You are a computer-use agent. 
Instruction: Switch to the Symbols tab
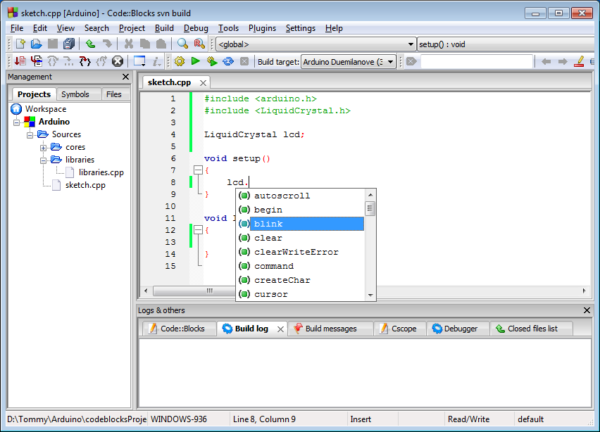[75, 94]
